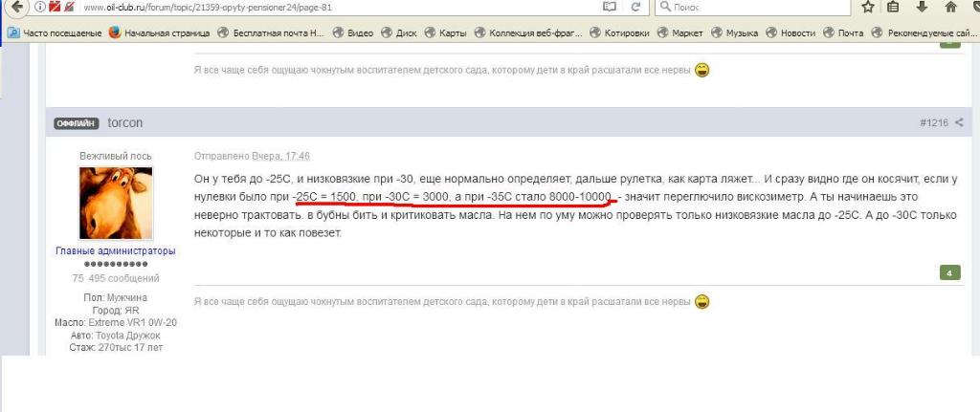980x412 pixels.
Task: Open site information (i) icon in address bar
Action: [40, 7]
